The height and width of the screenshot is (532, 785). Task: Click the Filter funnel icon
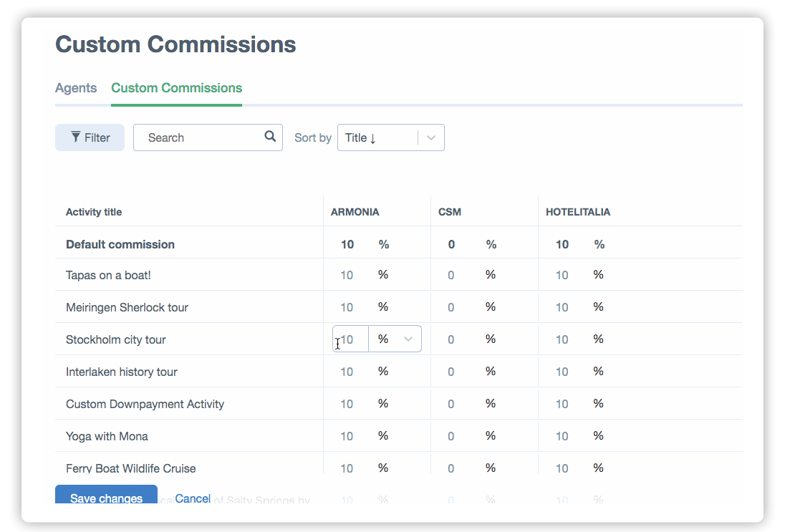(74, 137)
